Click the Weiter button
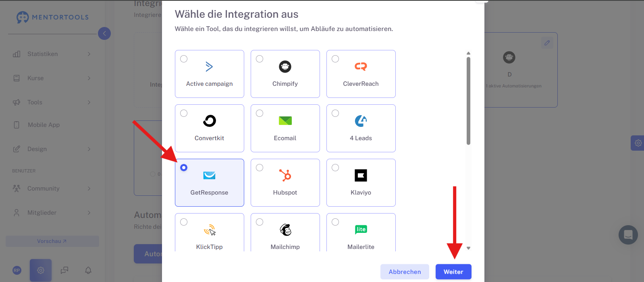The width and height of the screenshot is (644, 282). 453,272
